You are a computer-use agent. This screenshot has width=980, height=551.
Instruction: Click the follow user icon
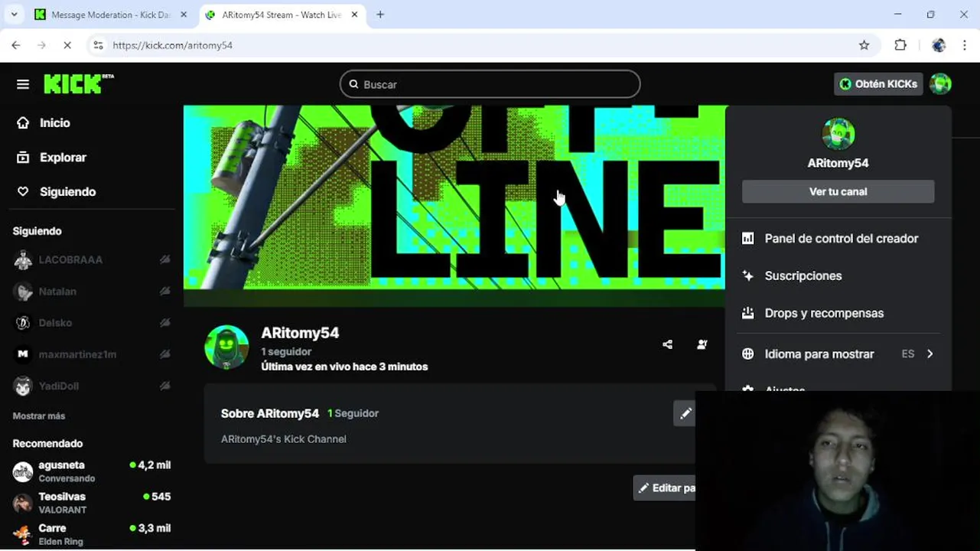702,344
